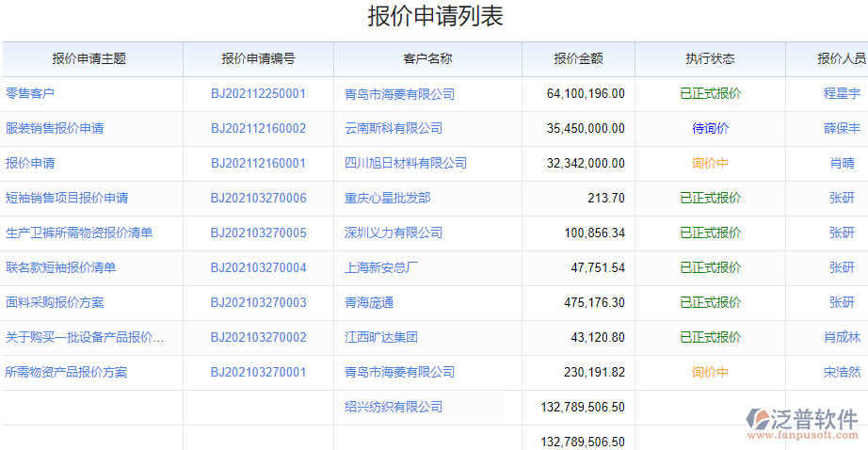This screenshot has height=450, width=868.
Task: Open the 短袖销售项目报价申请 entry
Action: (67, 198)
